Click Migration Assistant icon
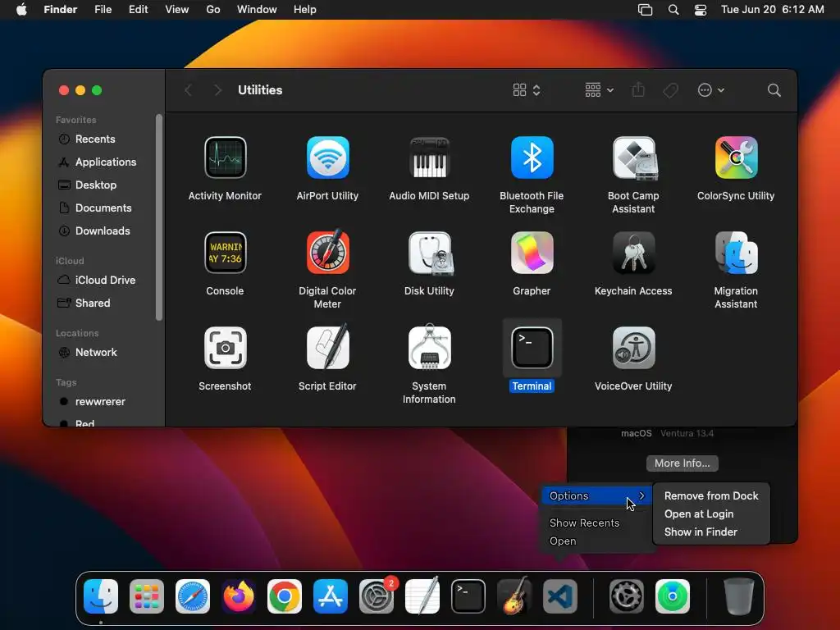This screenshot has height=630, width=840. (736, 253)
